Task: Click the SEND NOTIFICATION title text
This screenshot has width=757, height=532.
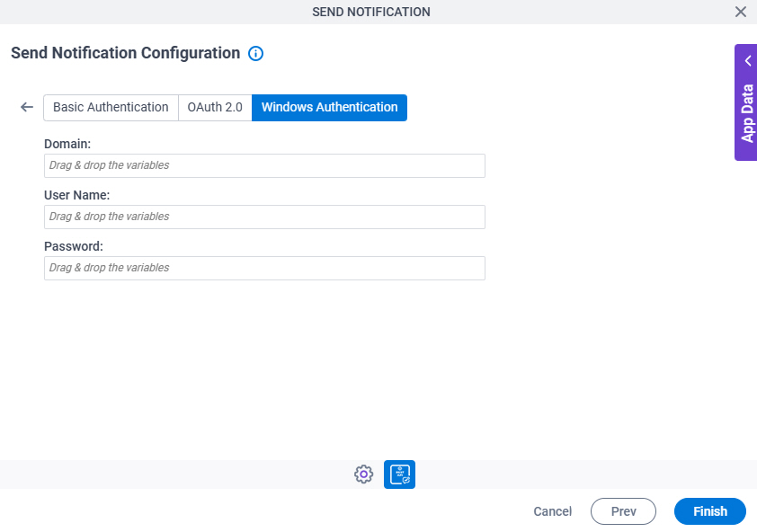Action: pyautogui.click(x=370, y=12)
